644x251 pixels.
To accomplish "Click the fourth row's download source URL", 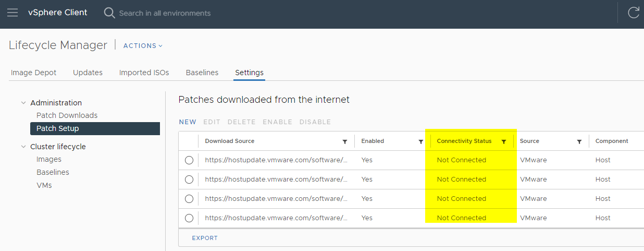I will [x=276, y=218].
